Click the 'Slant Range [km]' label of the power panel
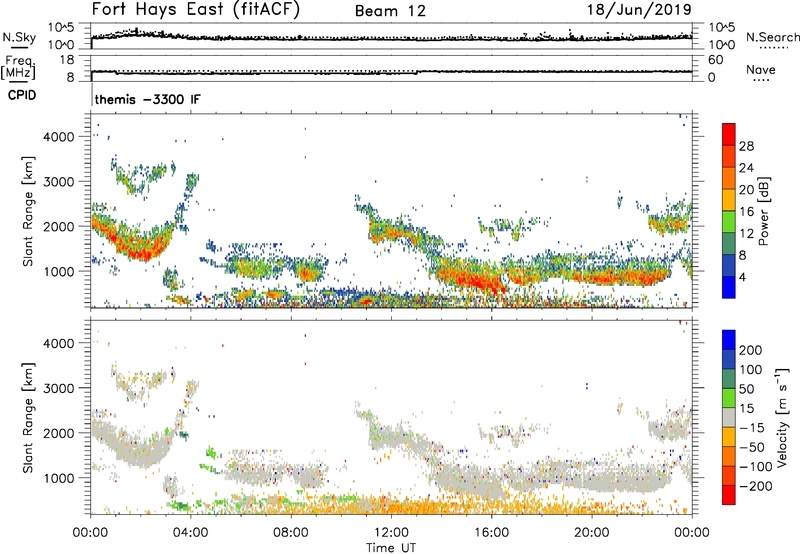The width and height of the screenshot is (800, 554). 28,211
